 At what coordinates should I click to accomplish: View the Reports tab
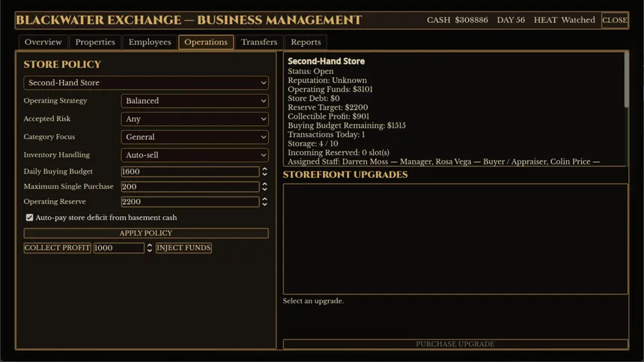pos(306,43)
